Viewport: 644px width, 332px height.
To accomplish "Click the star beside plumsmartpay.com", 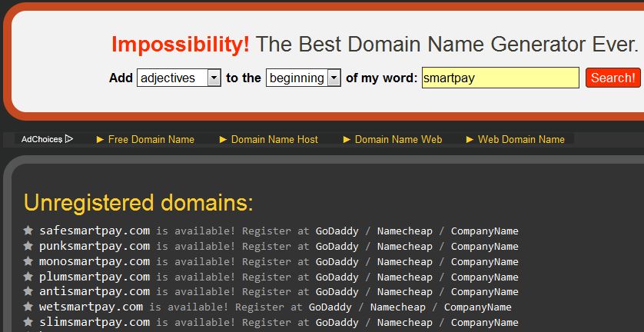I will (28, 276).
